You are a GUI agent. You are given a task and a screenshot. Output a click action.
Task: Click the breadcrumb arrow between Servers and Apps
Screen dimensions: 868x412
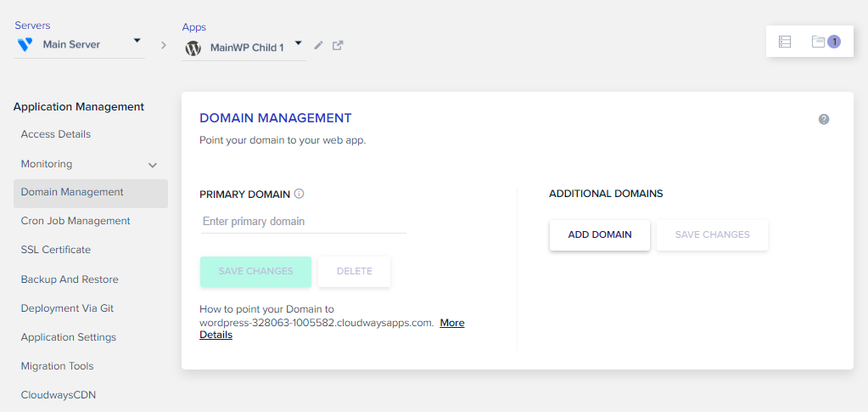164,46
